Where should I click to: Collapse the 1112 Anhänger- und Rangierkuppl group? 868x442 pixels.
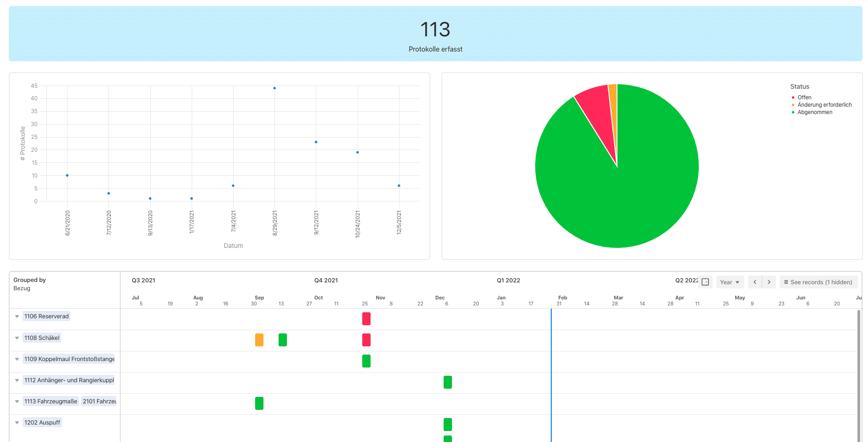tap(17, 380)
